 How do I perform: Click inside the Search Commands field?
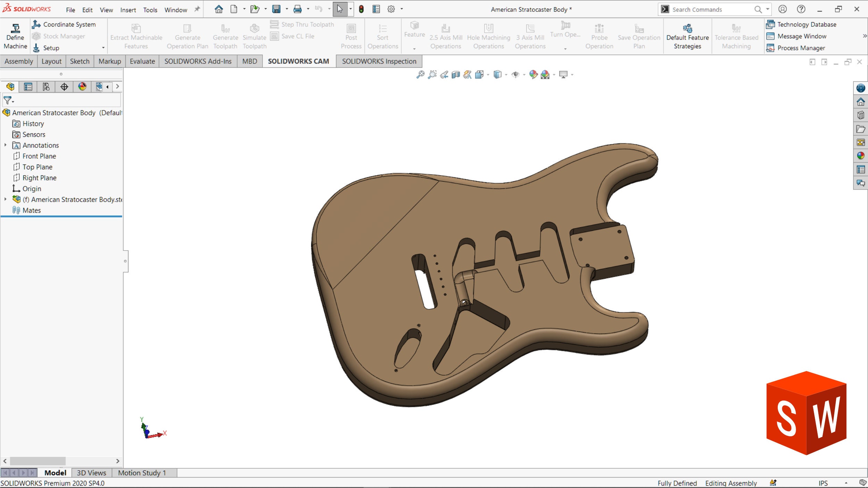click(708, 9)
